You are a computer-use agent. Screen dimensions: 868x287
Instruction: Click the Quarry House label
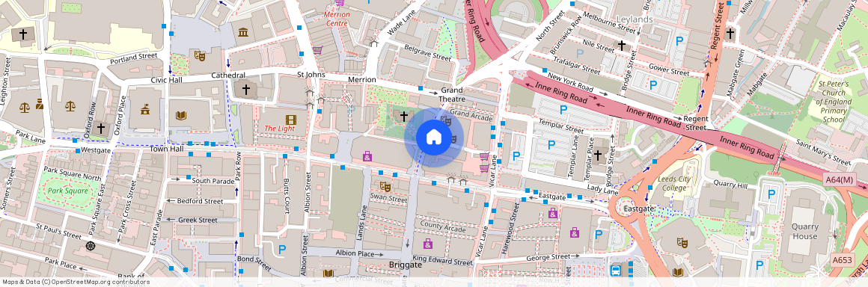[x=804, y=232]
